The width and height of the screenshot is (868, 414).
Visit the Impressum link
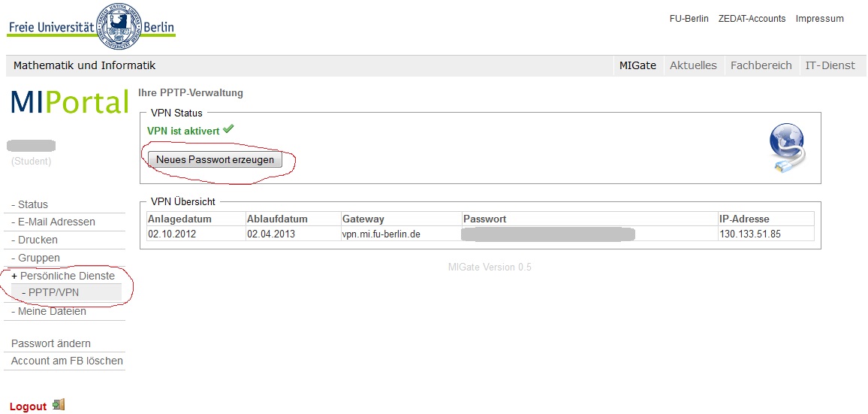coord(819,19)
